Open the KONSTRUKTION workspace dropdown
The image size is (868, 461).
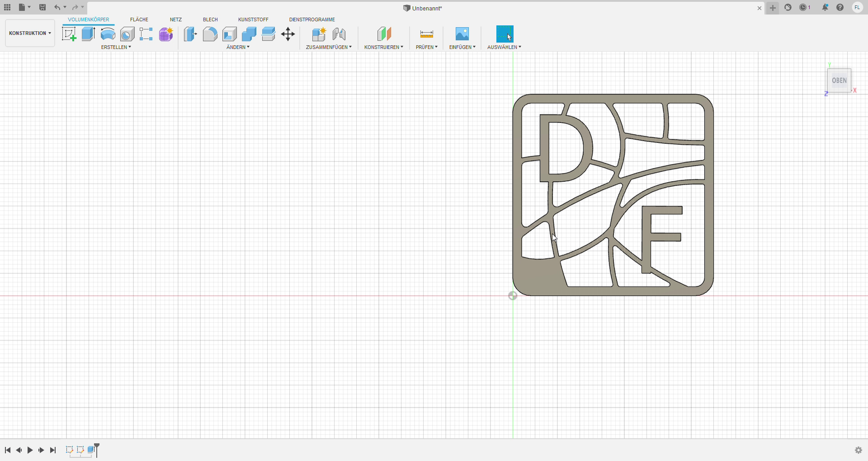[30, 33]
